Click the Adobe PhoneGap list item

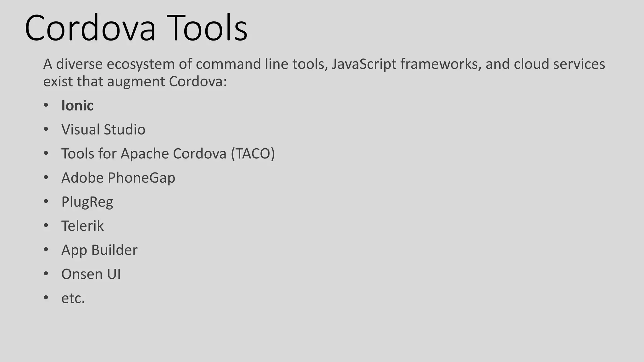118,178
